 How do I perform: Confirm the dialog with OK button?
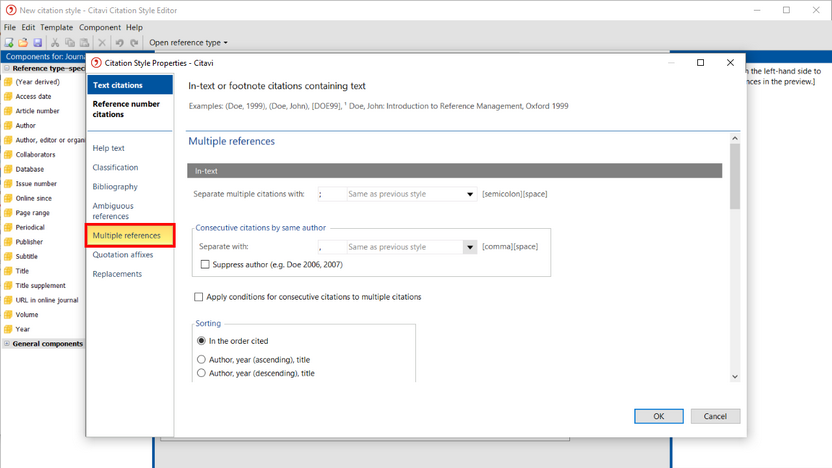pos(658,417)
